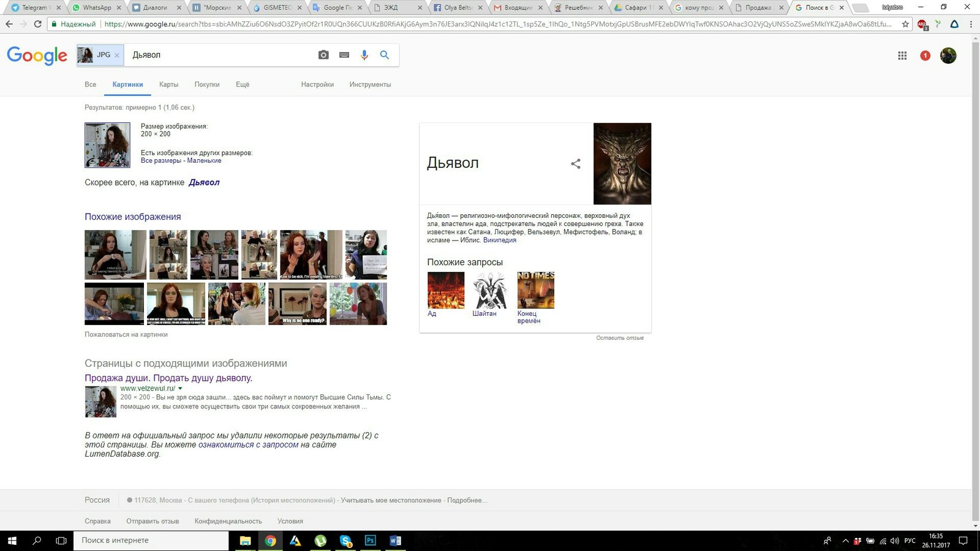The height and width of the screenshot is (551, 980).
Task: Click Оставить отзыв under knowledge panel
Action: (x=620, y=338)
